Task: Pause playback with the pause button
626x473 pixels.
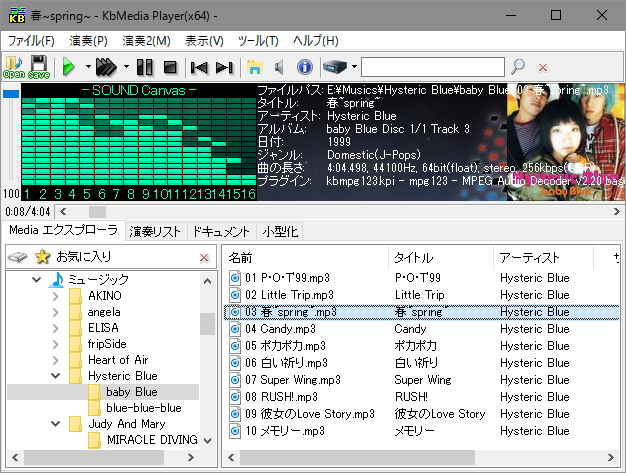Action: (145, 67)
